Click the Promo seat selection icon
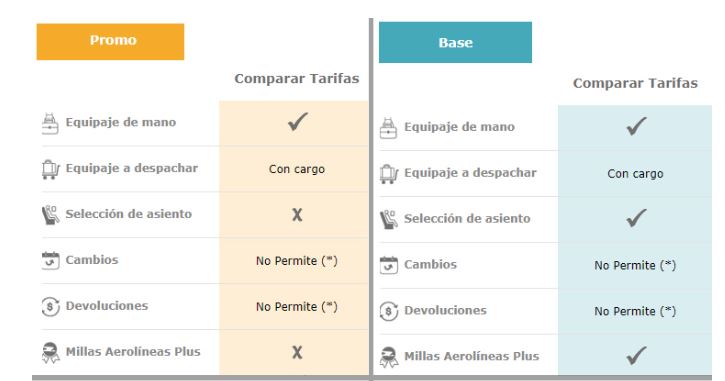Image resolution: width=725 pixels, height=381 pixels. 50,215
